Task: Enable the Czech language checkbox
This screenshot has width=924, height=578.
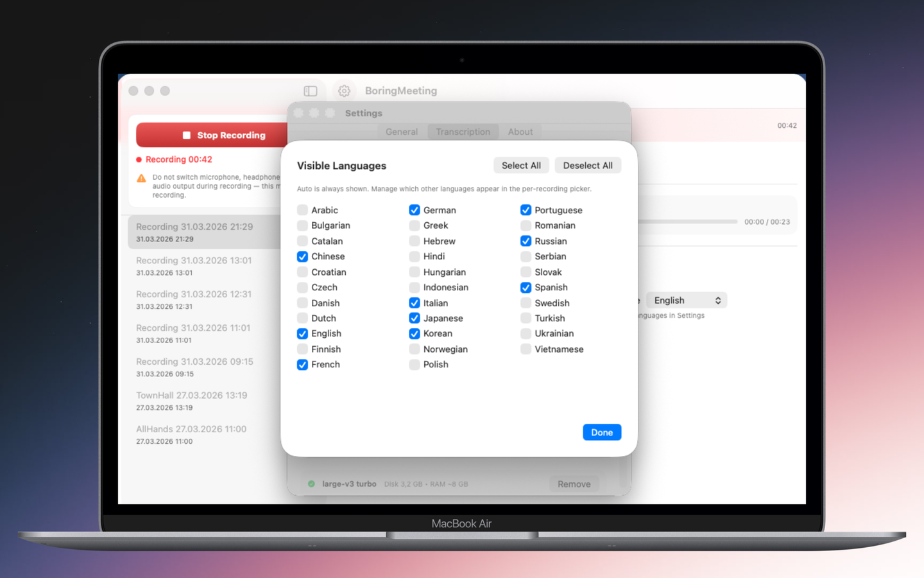Action: tap(302, 287)
